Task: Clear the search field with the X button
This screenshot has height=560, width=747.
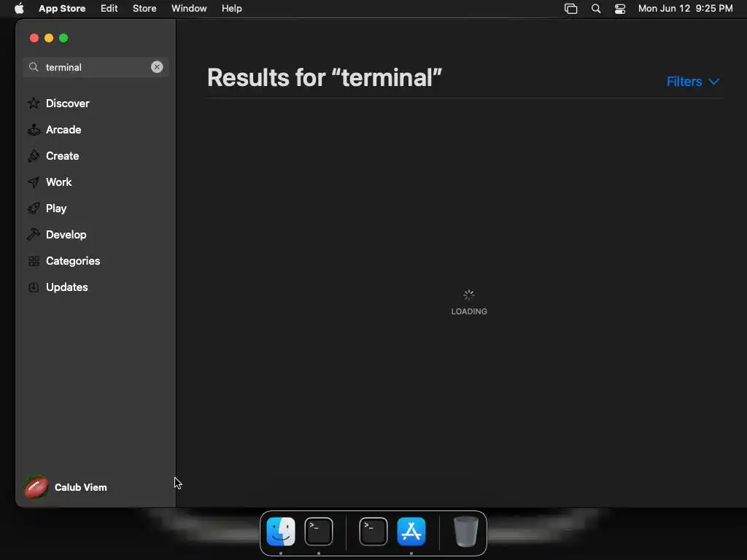Action: [x=157, y=67]
